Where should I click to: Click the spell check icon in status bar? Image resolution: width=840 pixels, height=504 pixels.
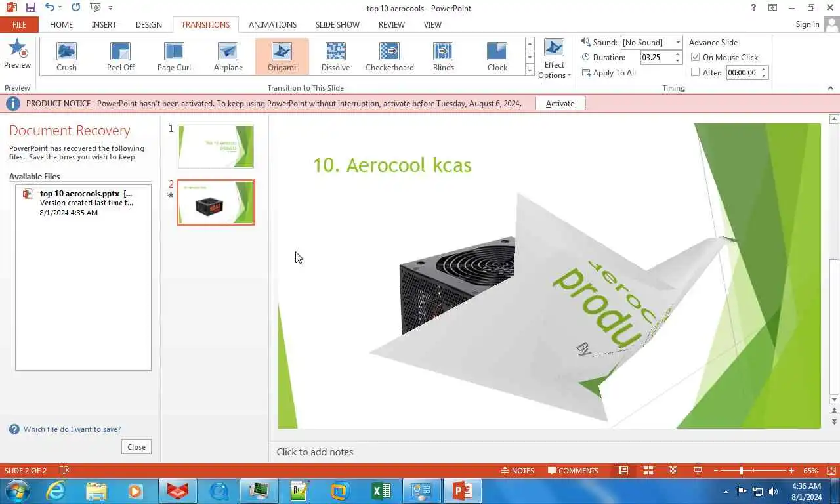pyautogui.click(x=64, y=471)
